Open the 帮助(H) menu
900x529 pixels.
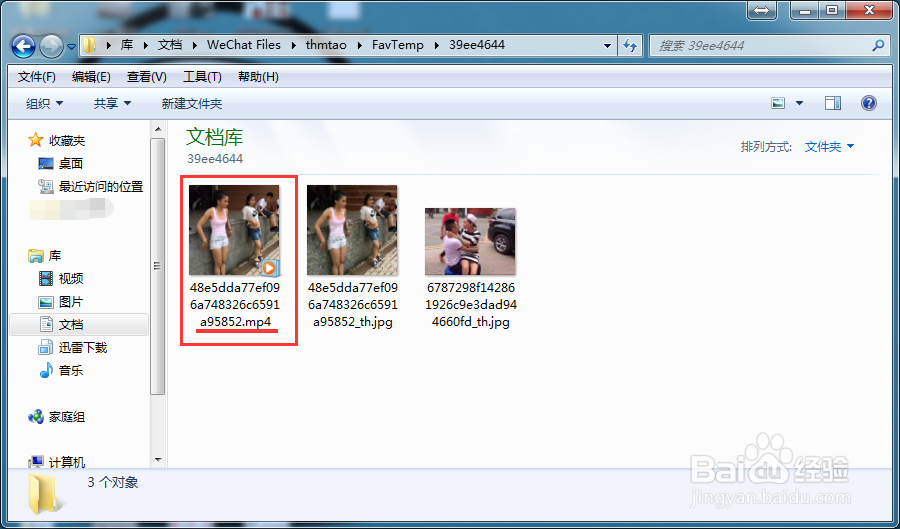pyautogui.click(x=258, y=77)
